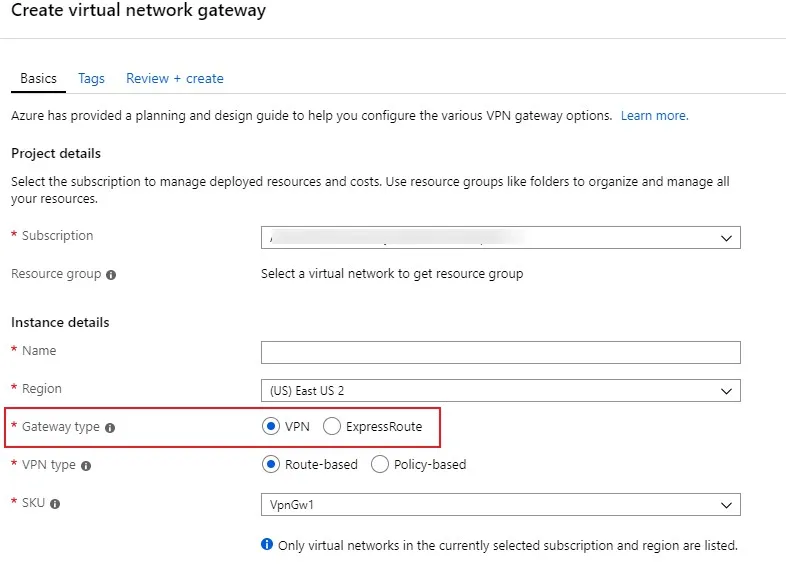
Task: Expand the Region dropdown
Action: (x=500, y=390)
